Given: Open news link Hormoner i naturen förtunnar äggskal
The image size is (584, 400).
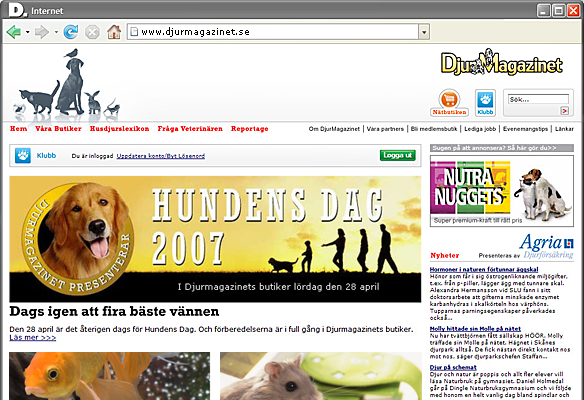Looking at the screenshot, I should 484,269.
